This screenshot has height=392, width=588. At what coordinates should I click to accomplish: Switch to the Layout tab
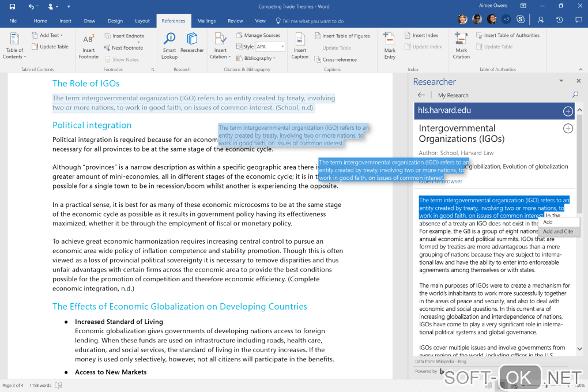click(142, 21)
